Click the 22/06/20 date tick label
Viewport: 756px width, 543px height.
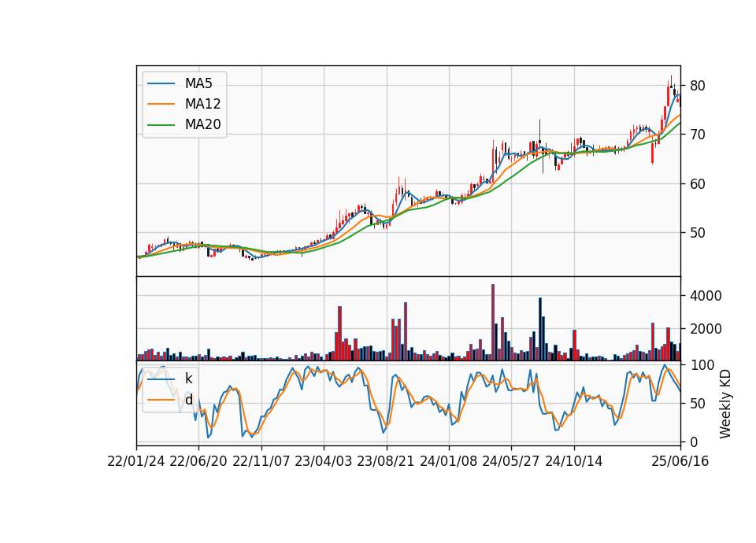pos(198,461)
